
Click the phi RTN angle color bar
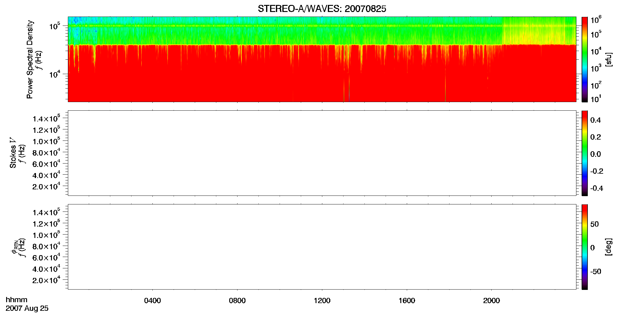tap(585, 247)
